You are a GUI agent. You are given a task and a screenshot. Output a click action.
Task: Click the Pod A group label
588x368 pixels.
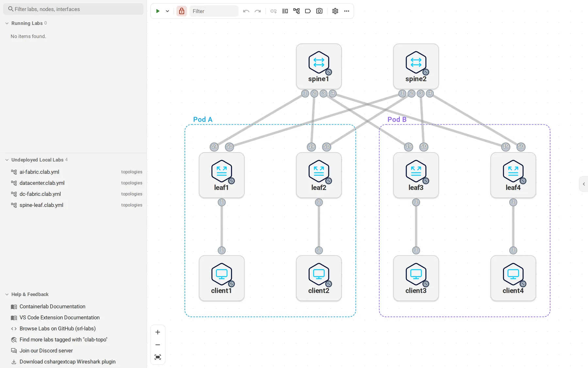click(203, 119)
